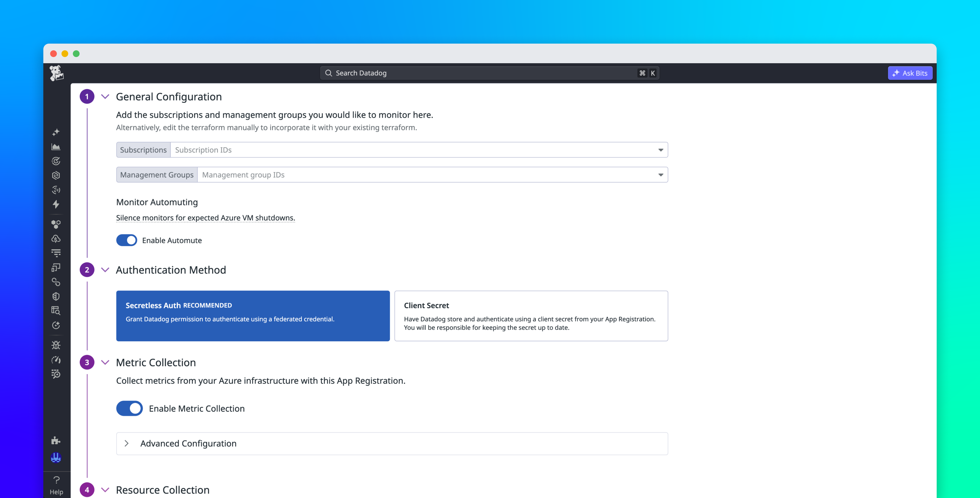Open the funnel-lines sidebar icon
Image resolution: width=980 pixels, height=498 pixels.
(56, 253)
